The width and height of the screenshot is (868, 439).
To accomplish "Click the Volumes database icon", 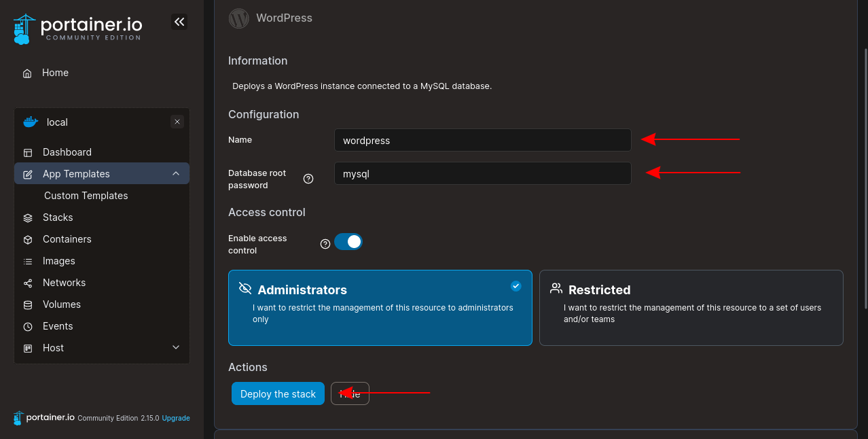I will (x=28, y=305).
